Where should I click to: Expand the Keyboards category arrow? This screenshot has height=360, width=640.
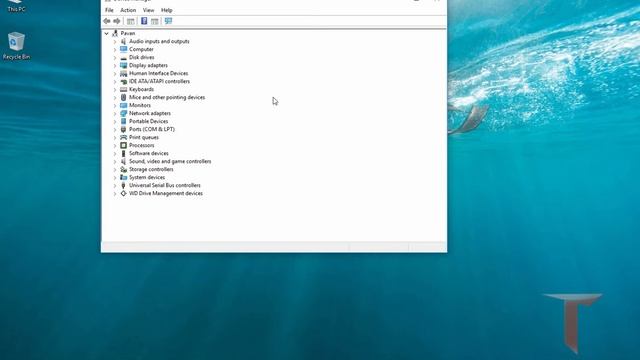pos(115,90)
